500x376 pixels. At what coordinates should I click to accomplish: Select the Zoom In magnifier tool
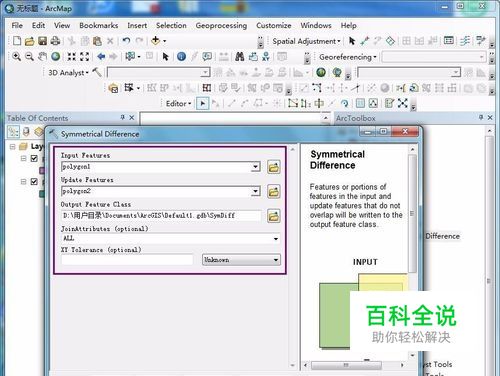pos(16,56)
